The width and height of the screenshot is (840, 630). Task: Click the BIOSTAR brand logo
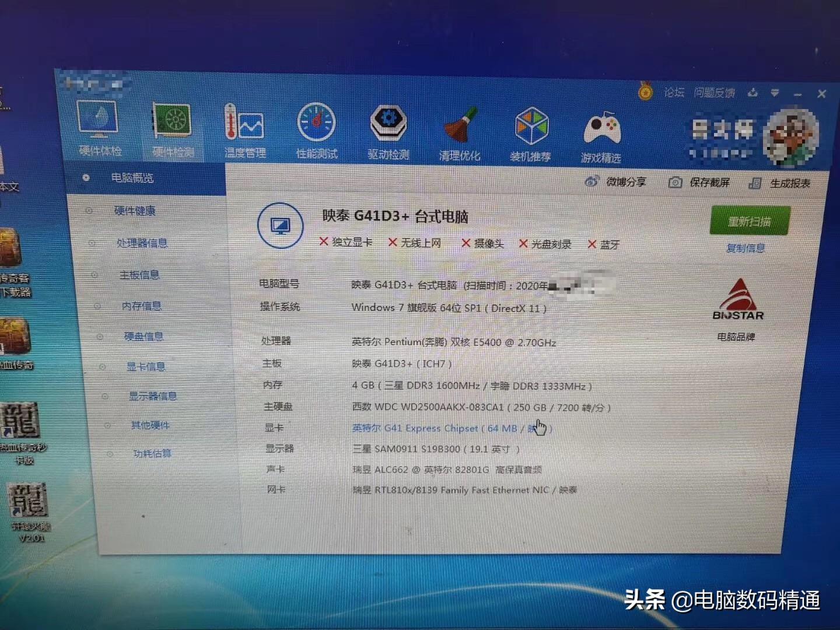(738, 299)
